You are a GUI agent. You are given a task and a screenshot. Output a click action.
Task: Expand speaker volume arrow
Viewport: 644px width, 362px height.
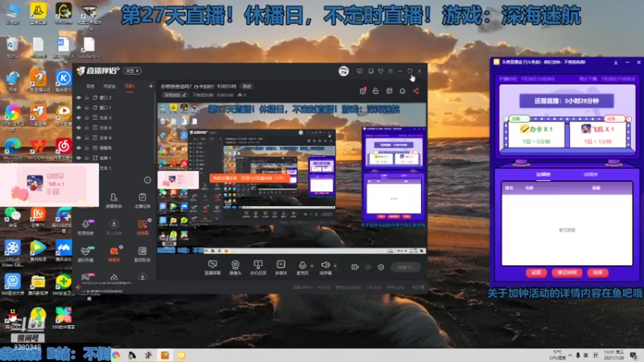pos(335,266)
